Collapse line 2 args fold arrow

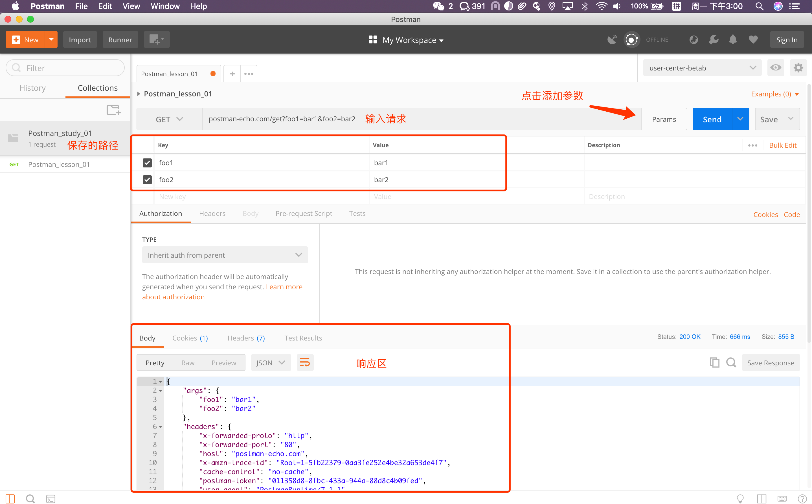coord(161,391)
